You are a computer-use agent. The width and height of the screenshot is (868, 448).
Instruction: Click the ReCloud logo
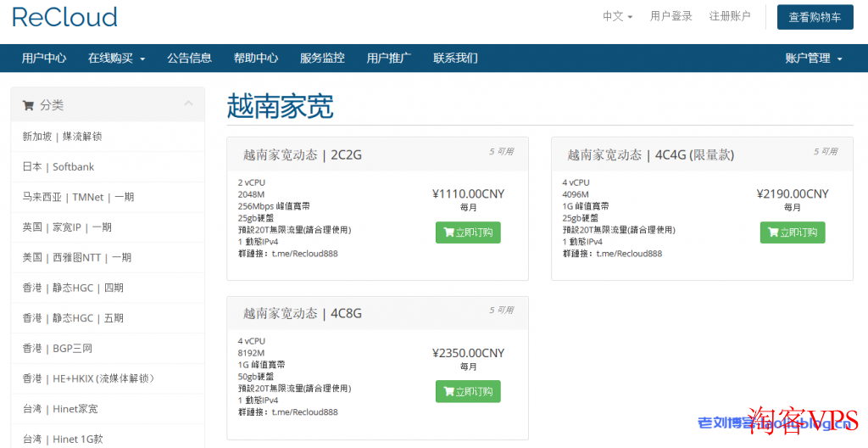click(64, 17)
